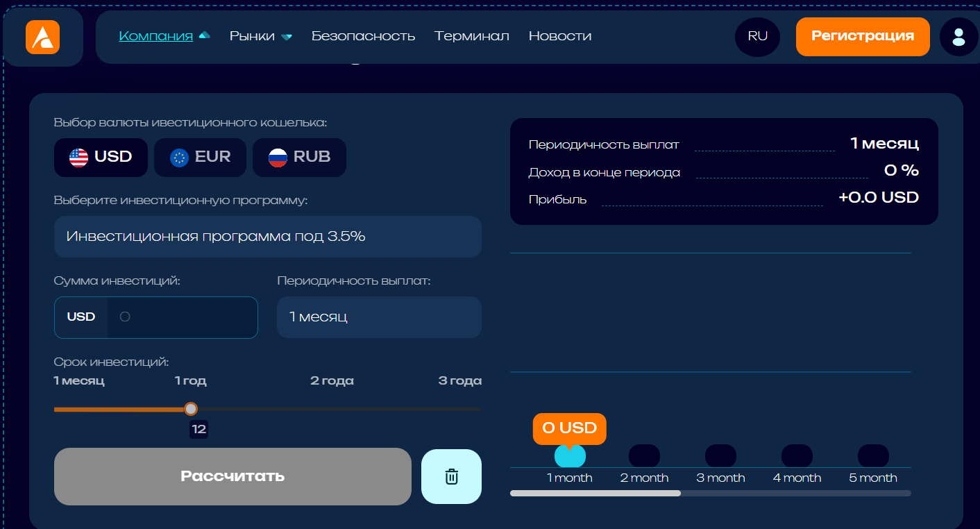The height and width of the screenshot is (529, 980).
Task: Go to Новости page
Action: click(560, 36)
